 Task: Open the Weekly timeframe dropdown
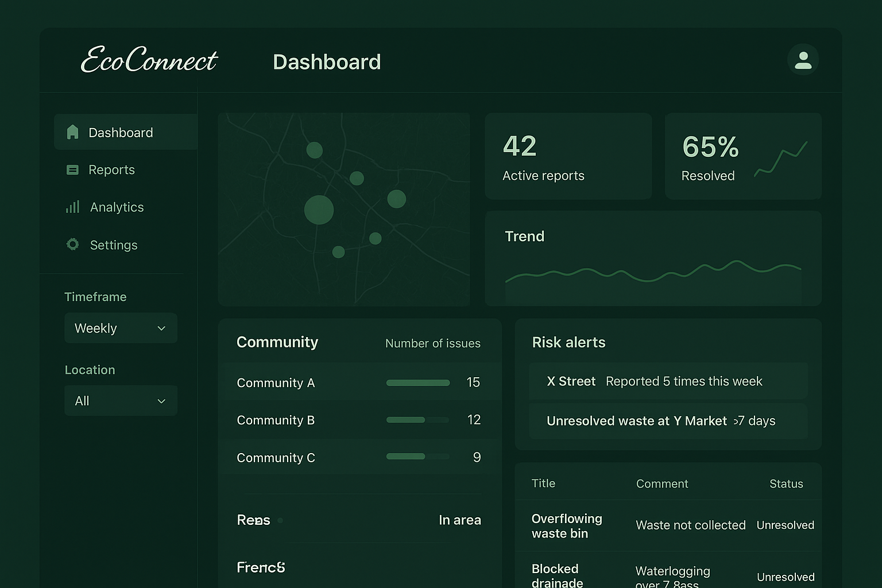pos(121,328)
